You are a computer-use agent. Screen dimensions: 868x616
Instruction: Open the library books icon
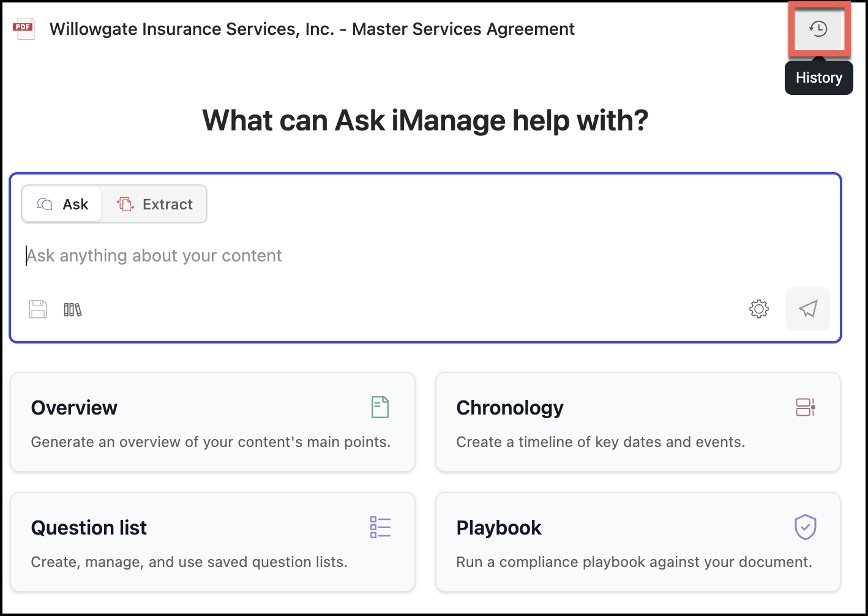pos(73,310)
